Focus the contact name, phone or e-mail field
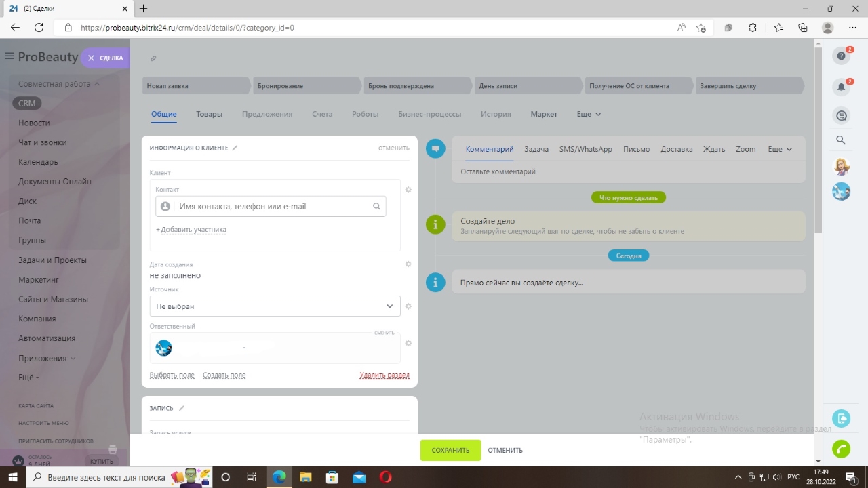The width and height of the screenshot is (868, 488). point(271,207)
